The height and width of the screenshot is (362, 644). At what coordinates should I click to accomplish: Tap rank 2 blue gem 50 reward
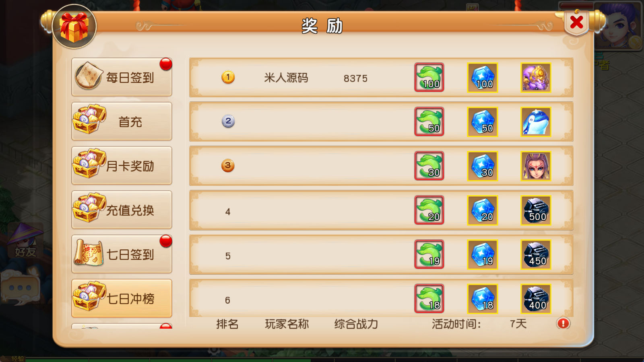483,122
